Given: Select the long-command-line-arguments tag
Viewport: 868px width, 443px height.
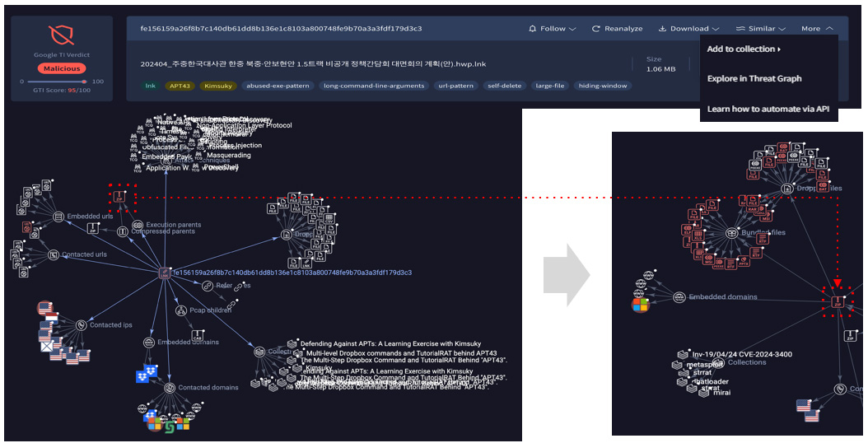Looking at the screenshot, I should (374, 86).
